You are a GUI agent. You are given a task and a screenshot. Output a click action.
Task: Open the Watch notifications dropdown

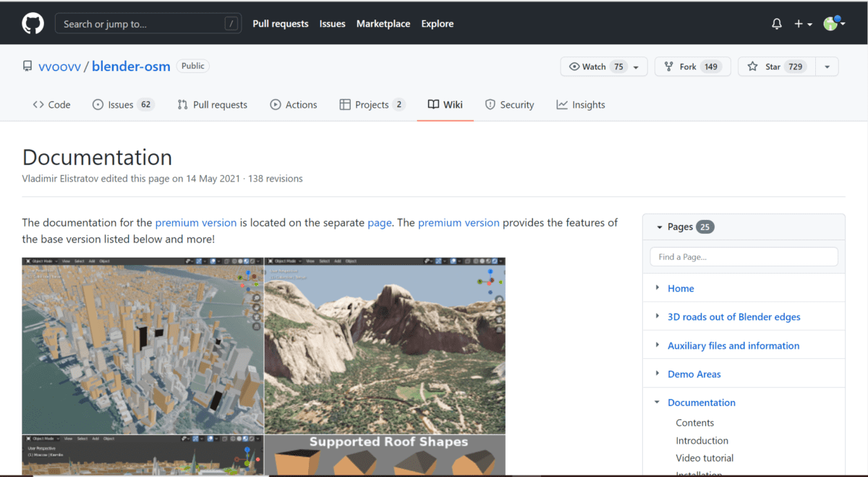pos(603,67)
